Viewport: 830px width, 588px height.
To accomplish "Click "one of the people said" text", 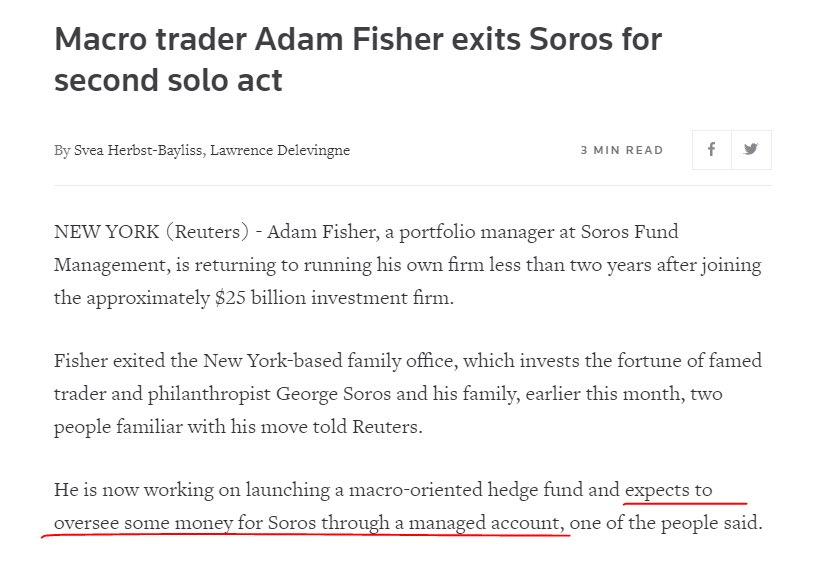I will coord(666,522).
